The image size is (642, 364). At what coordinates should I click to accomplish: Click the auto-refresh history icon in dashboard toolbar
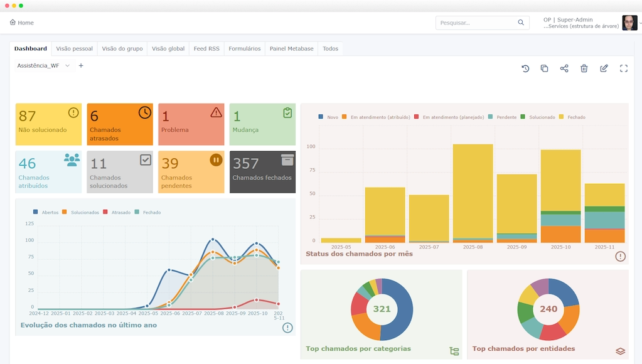click(525, 68)
